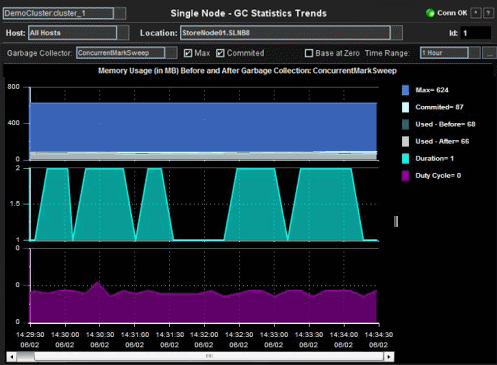This screenshot has width=497, height=365.
Task: Click the Duration cyan legend swatch
Action: [x=405, y=159]
